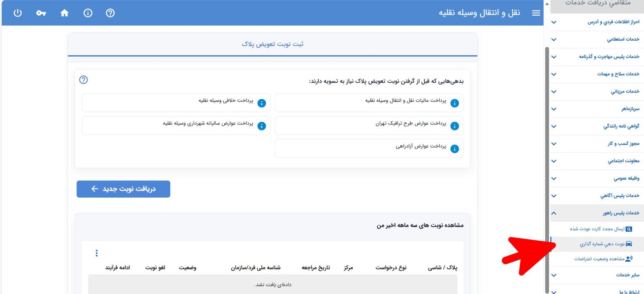Screen dimensions: 644x294
Task: Open three-dot table options menu
Action: [97, 253]
